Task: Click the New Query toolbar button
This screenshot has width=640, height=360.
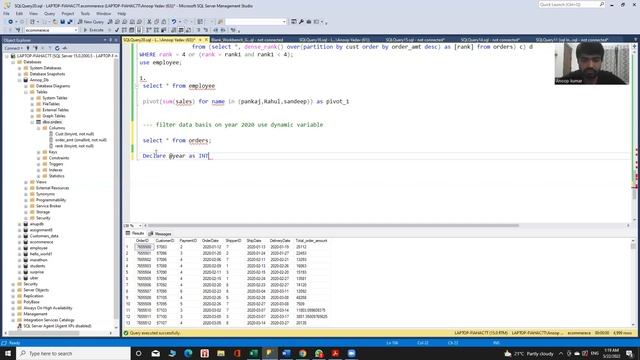Action: coord(91,22)
